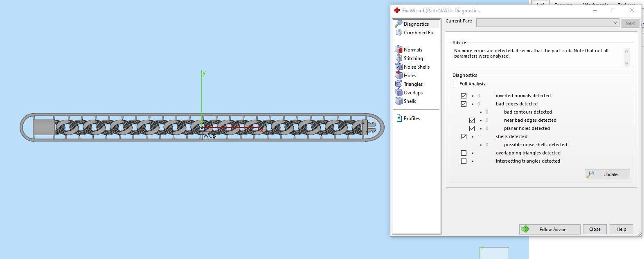Uncheck shells detected

click(464, 136)
